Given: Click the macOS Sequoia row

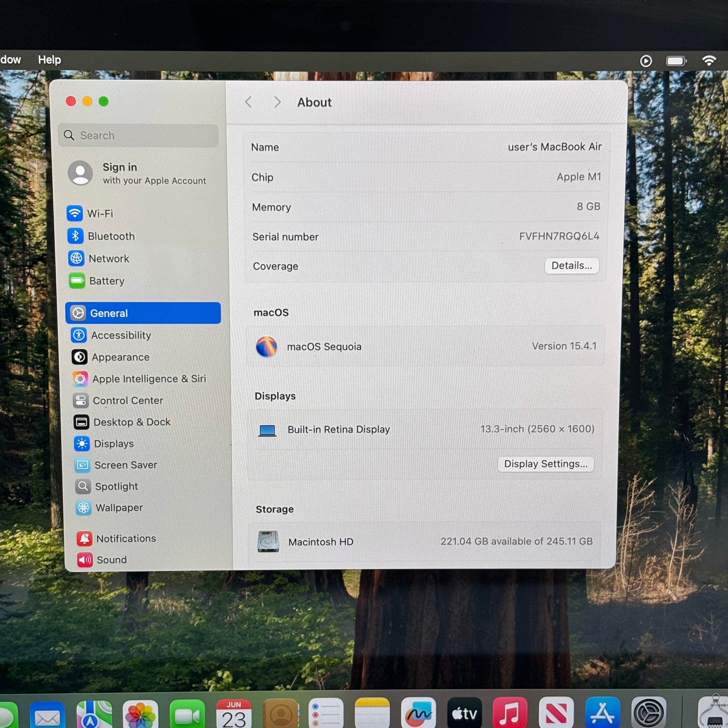Looking at the screenshot, I should 425,346.
